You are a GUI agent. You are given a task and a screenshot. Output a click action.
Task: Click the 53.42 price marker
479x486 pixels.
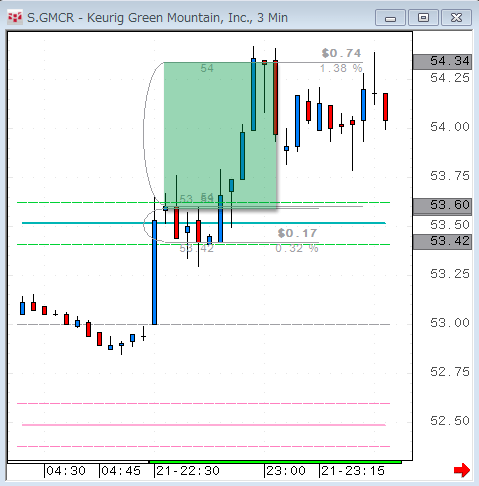click(442, 241)
